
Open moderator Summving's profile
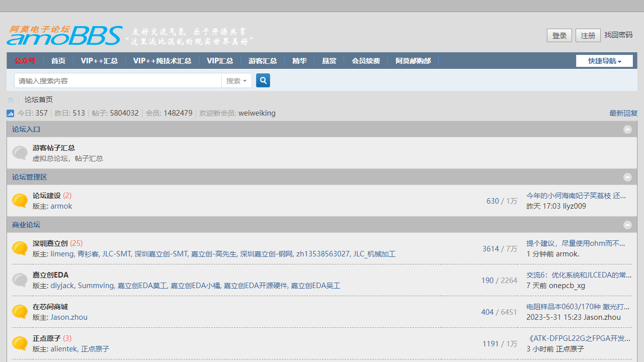point(96,286)
